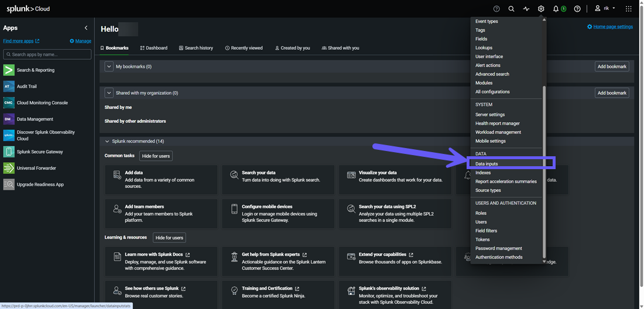
Task: Collapse Shared with my organization section
Action: coord(109,93)
